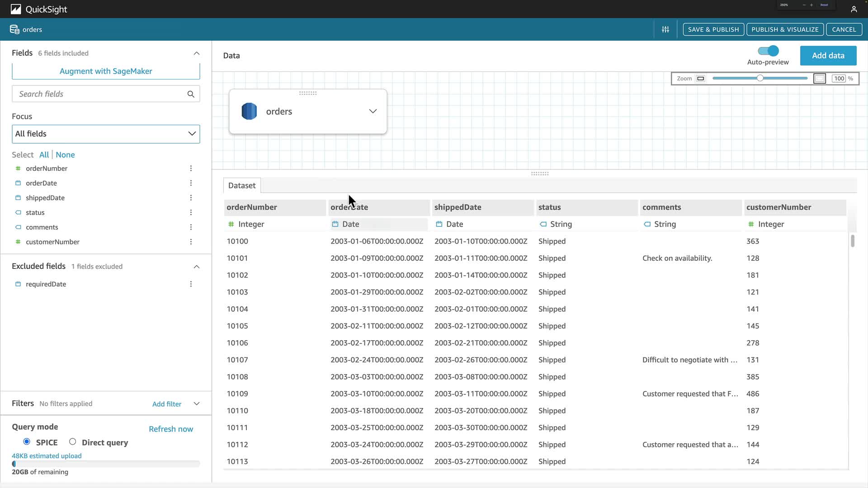Adjust the Zoom slider handle

(760, 78)
